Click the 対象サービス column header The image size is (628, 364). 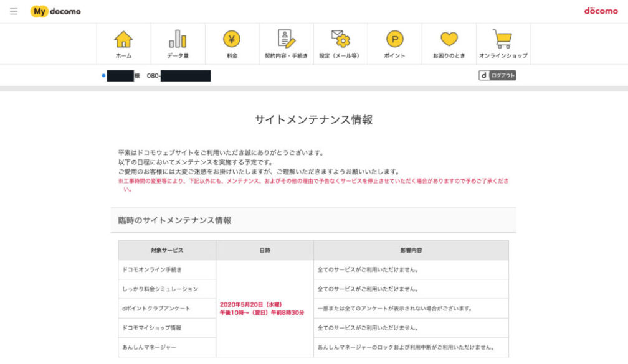coord(167,250)
